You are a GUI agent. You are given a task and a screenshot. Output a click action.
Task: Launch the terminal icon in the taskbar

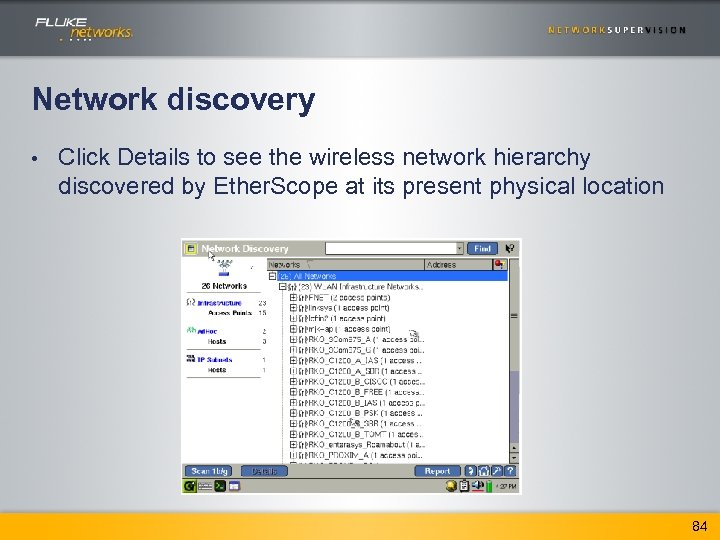pyautogui.click(x=220, y=486)
